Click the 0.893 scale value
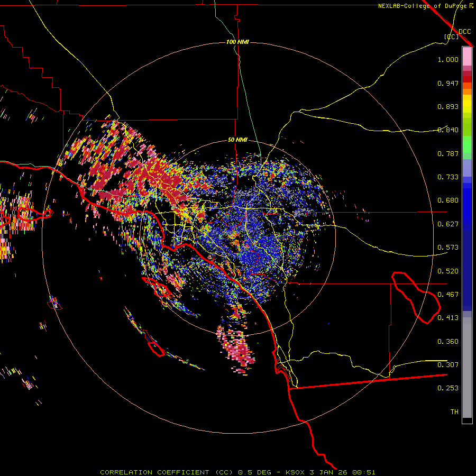 (448, 106)
